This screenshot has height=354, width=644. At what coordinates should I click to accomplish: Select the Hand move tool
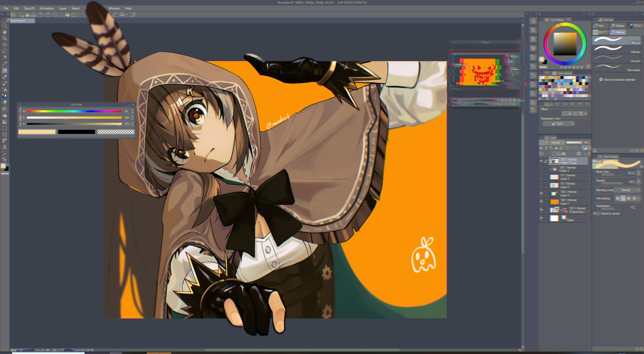(x=5, y=32)
